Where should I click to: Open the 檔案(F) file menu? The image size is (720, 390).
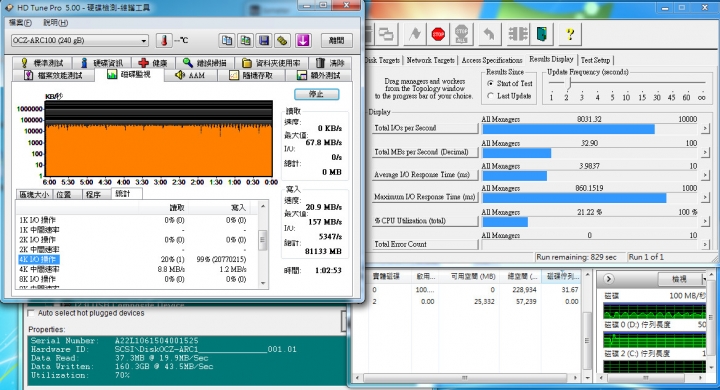click(x=21, y=23)
